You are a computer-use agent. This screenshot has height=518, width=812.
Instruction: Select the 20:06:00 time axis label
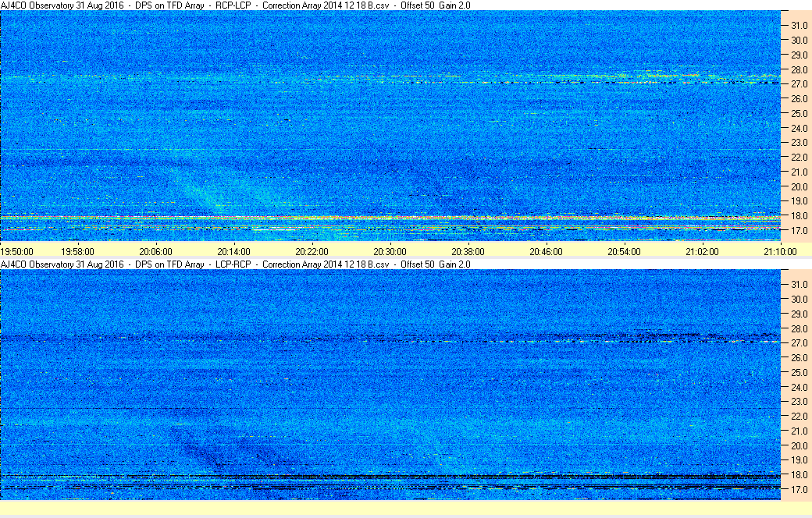coord(155,252)
